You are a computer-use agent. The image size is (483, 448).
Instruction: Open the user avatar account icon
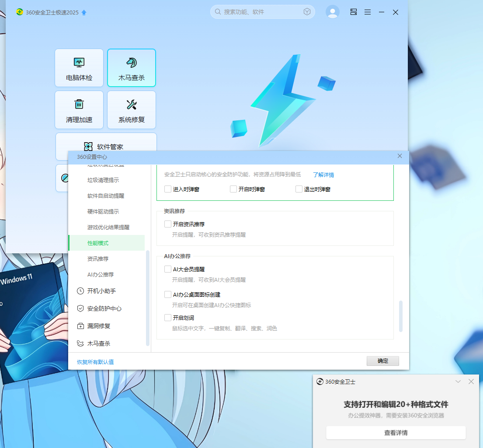[332, 12]
